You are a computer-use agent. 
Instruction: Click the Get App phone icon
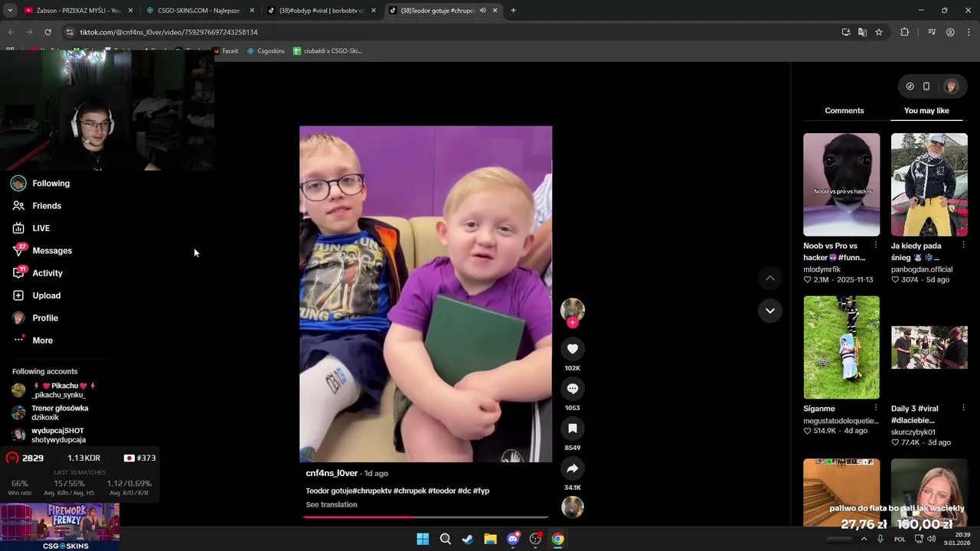(926, 86)
